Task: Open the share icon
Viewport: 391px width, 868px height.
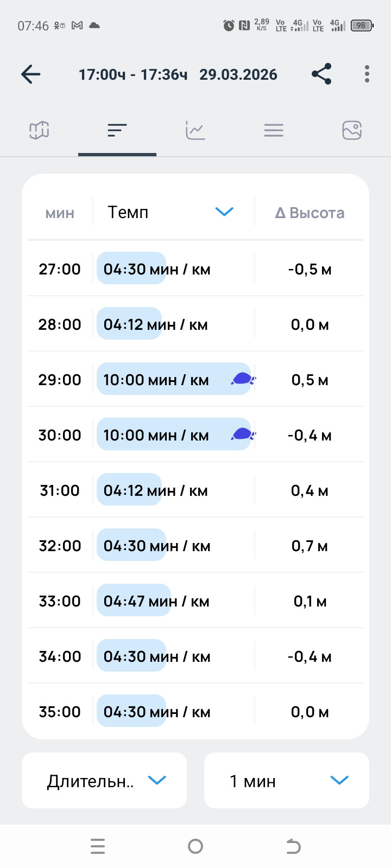Action: pyautogui.click(x=321, y=74)
